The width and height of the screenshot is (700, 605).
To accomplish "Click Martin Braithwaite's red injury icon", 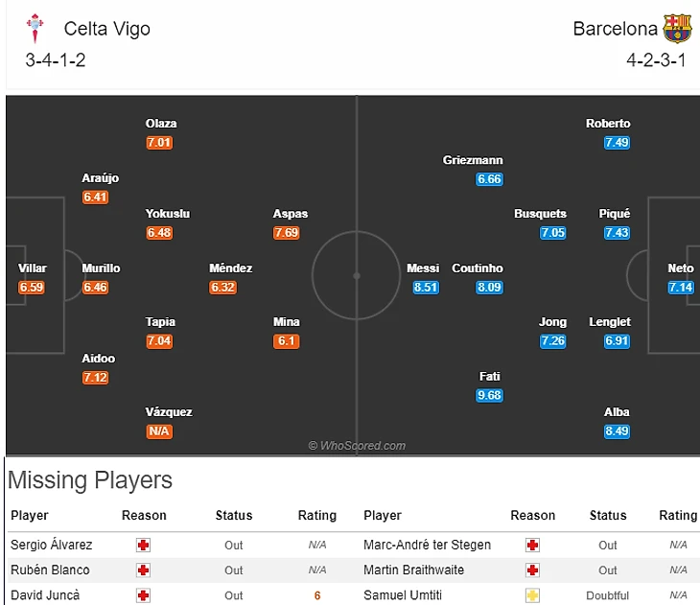I will [533, 570].
